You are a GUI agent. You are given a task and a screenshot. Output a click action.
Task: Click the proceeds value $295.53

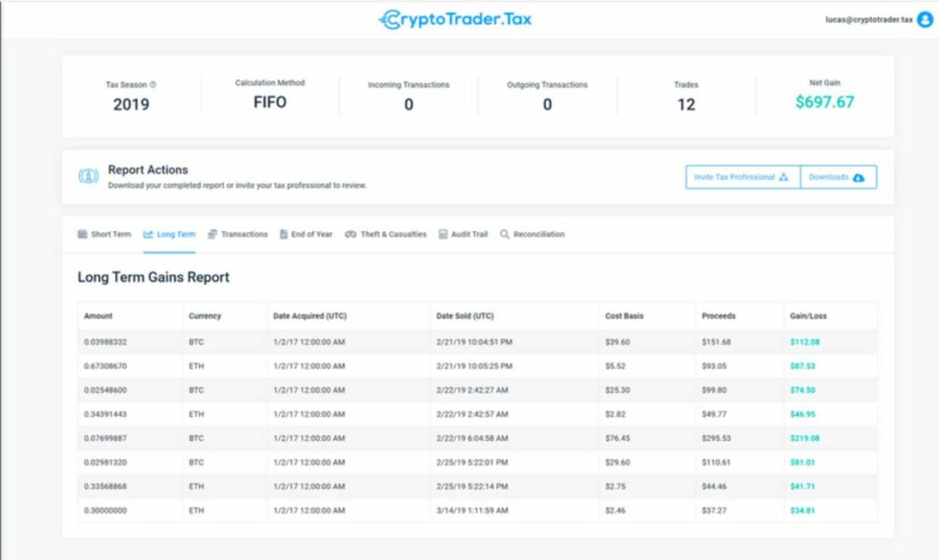click(716, 438)
